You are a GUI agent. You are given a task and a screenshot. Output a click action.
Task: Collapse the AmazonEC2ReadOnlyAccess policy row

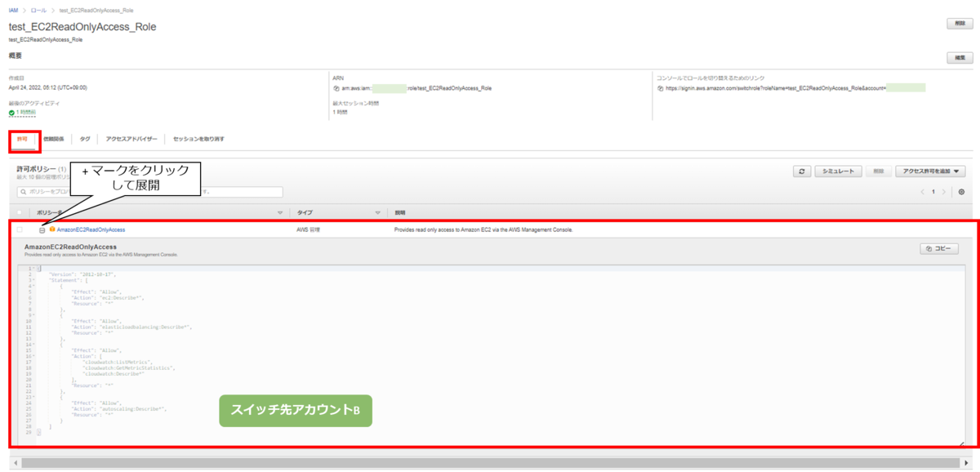click(42, 230)
